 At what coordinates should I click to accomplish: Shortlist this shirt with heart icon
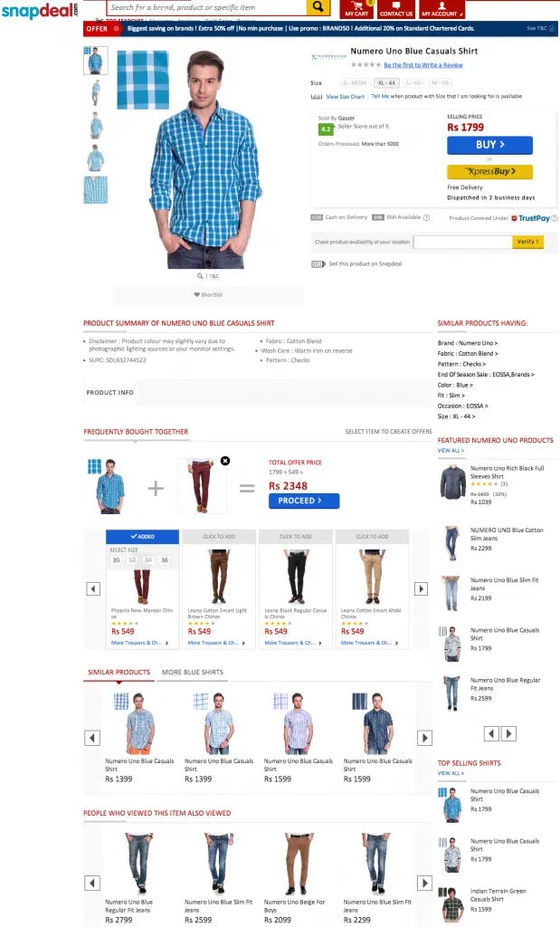click(208, 294)
